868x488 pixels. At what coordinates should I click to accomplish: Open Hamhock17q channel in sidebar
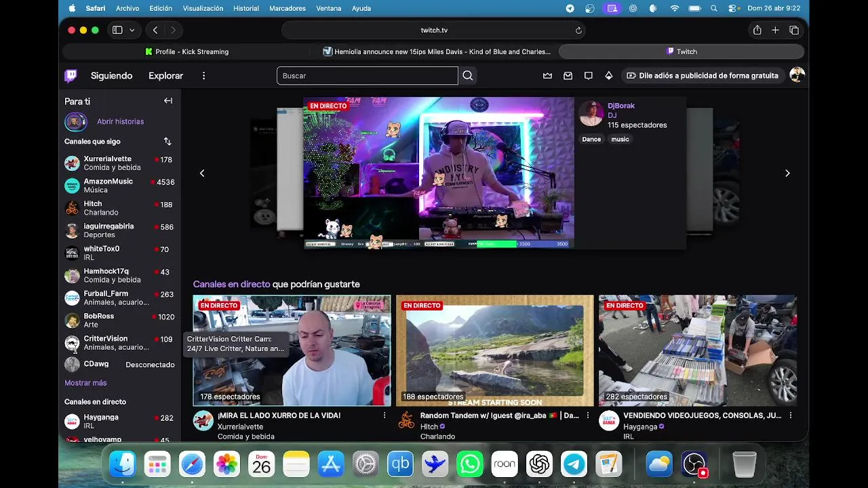click(119, 276)
